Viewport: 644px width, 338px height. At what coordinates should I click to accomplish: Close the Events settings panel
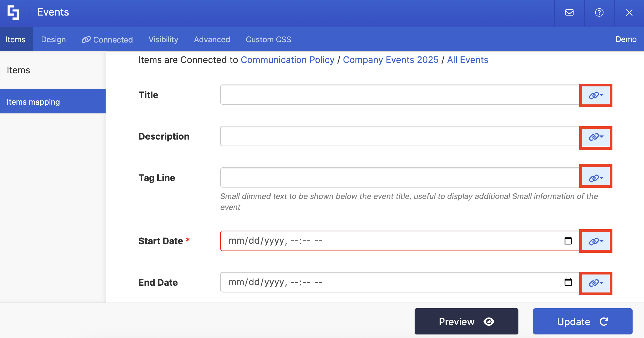[x=629, y=13]
